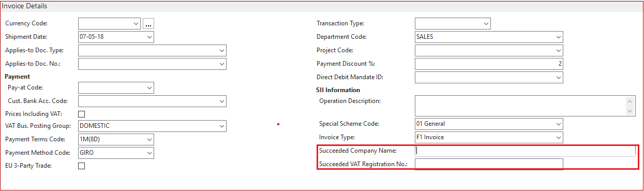This screenshot has height=191, width=644.
Task: Open the Pay-at Code dropdown
Action: (149, 88)
